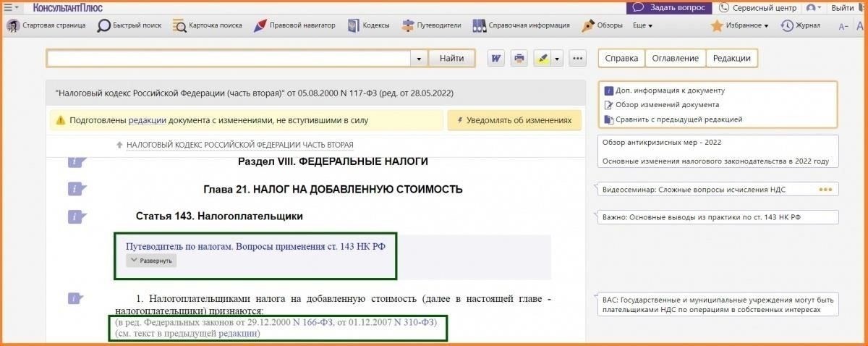Open Правовой навигатор
Screen dimensions: 868x346
[x=294, y=25]
